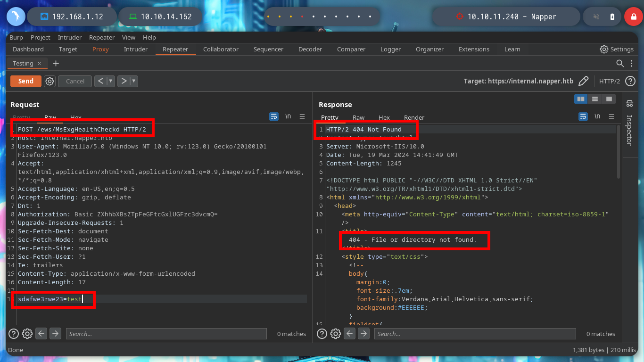Open the Help menu

coord(149,37)
